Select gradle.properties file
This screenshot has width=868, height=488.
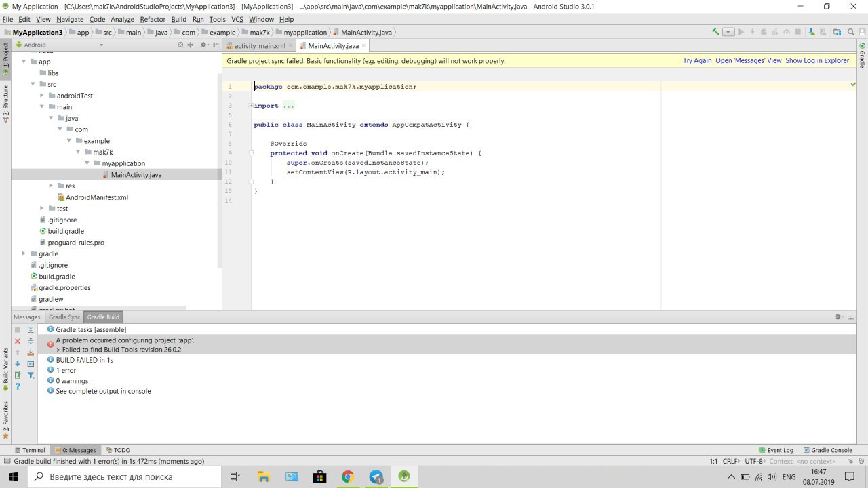[64, 288]
